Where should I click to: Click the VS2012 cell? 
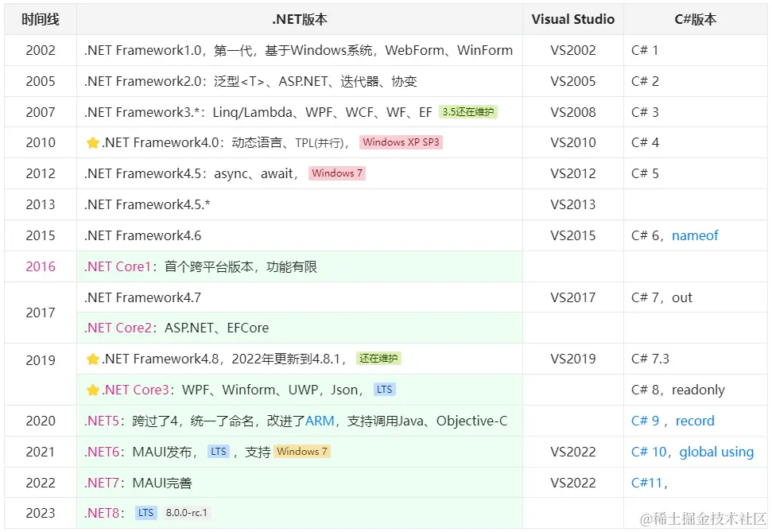573,174
